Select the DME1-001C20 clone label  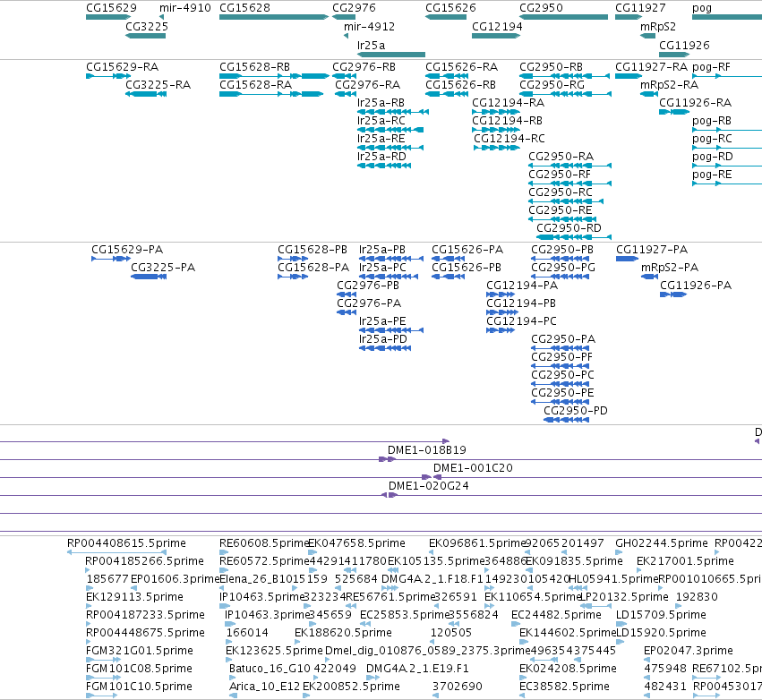tap(473, 468)
